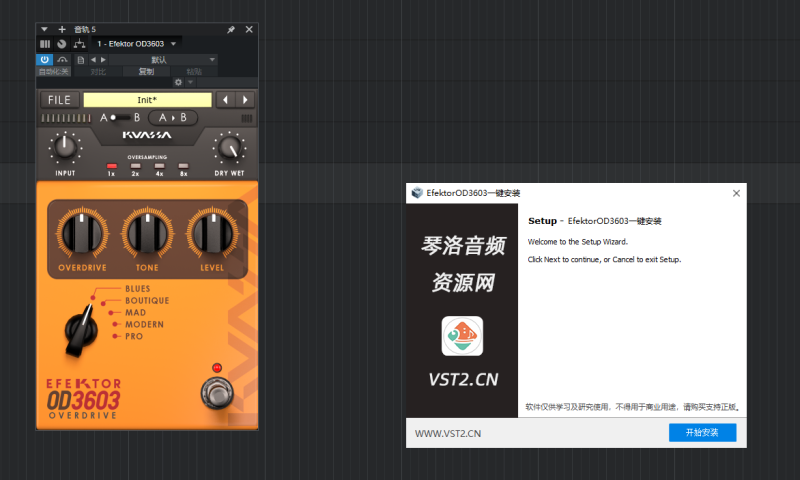
Task: Select 2x oversampling
Action: pyautogui.click(x=135, y=166)
